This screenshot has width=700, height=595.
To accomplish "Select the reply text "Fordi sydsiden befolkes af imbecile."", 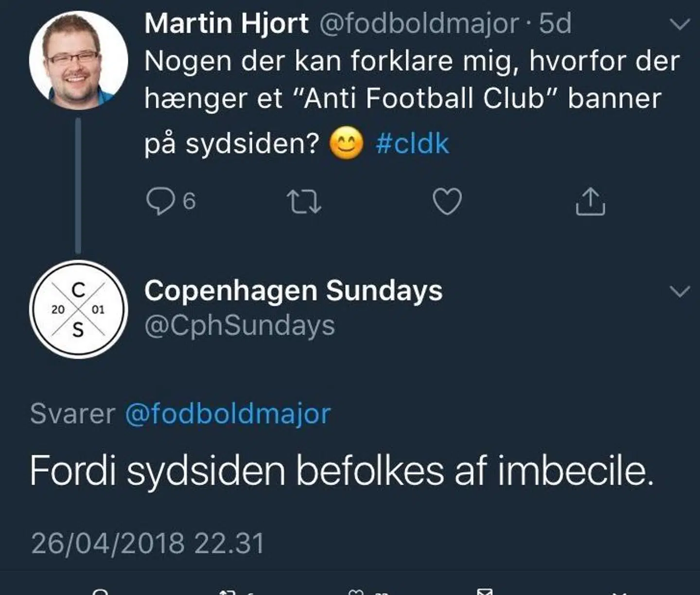I will point(341,471).
